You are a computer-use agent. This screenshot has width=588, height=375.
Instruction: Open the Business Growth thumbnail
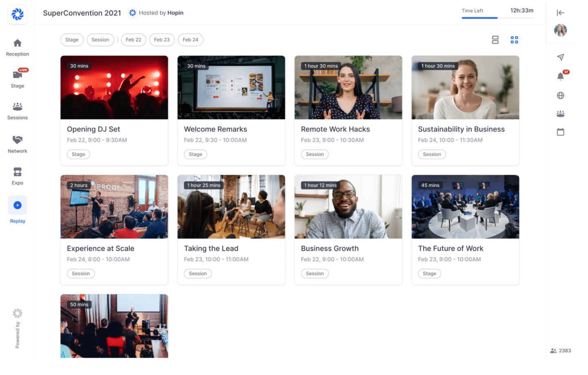click(348, 207)
